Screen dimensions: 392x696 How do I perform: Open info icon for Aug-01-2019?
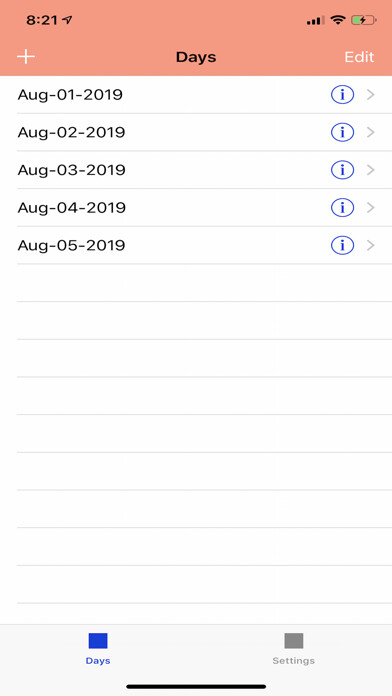click(342, 95)
